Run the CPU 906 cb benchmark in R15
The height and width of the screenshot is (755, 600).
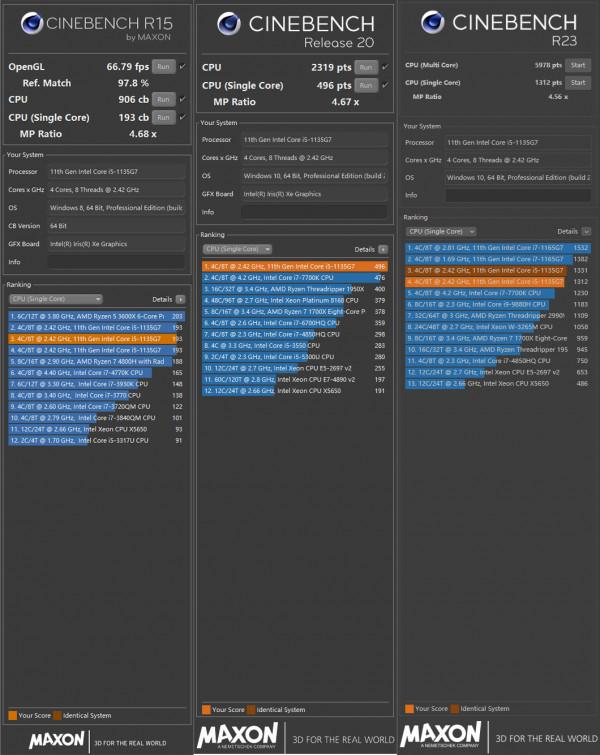164,99
